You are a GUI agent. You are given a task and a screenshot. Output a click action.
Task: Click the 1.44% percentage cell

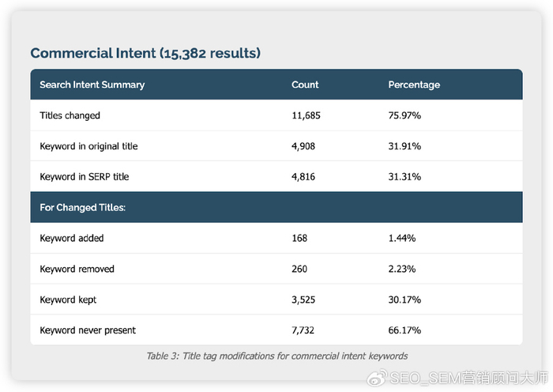click(x=402, y=238)
